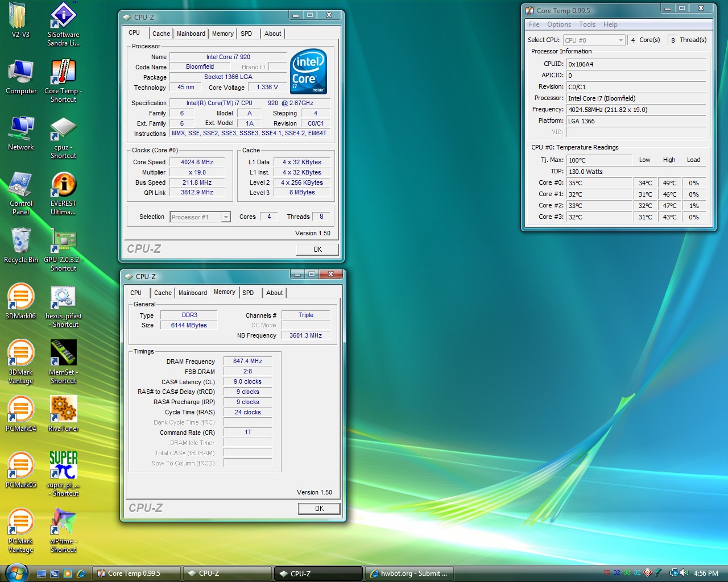728x582 pixels.
Task: Launch the cpuz shortcut on desktop
Action: (63, 138)
